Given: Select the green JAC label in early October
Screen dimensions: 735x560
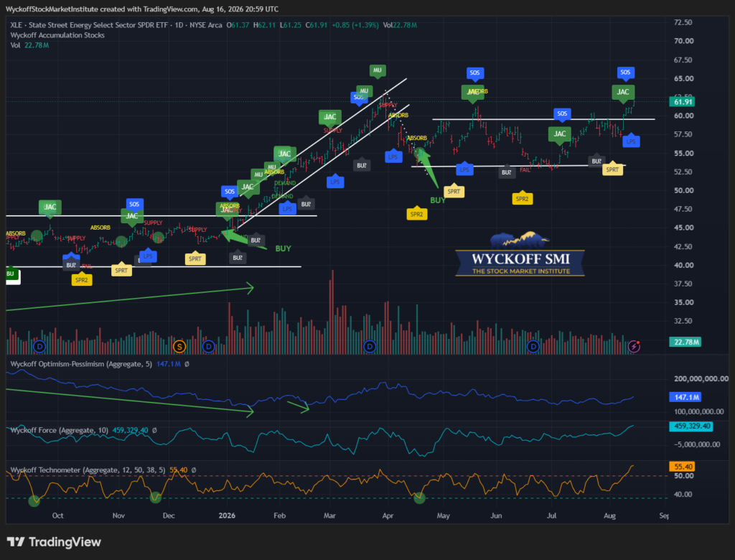Looking at the screenshot, I should (x=50, y=207).
